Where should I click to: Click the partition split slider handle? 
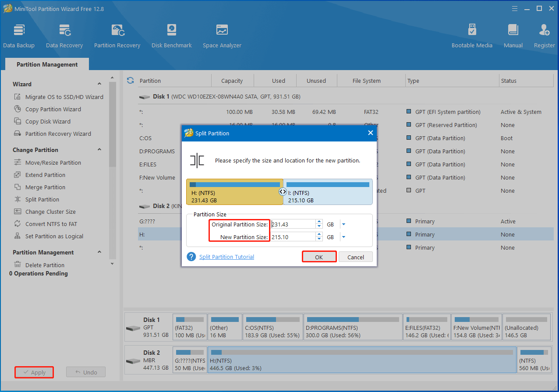click(283, 191)
